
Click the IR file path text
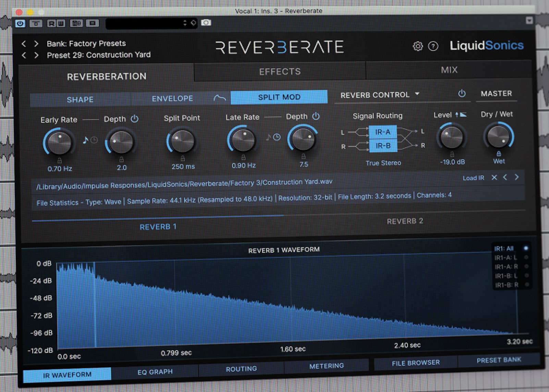[x=184, y=184]
